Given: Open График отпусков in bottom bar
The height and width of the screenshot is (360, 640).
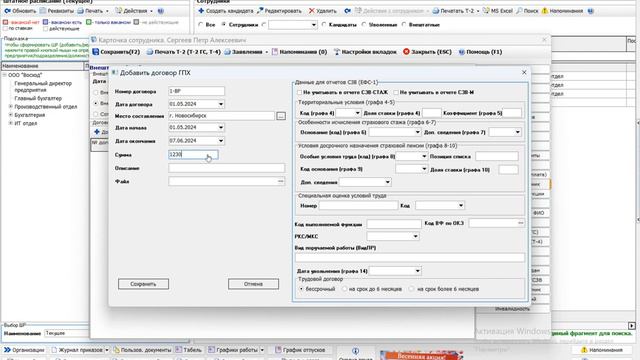Looking at the screenshot, I should (x=300, y=350).
